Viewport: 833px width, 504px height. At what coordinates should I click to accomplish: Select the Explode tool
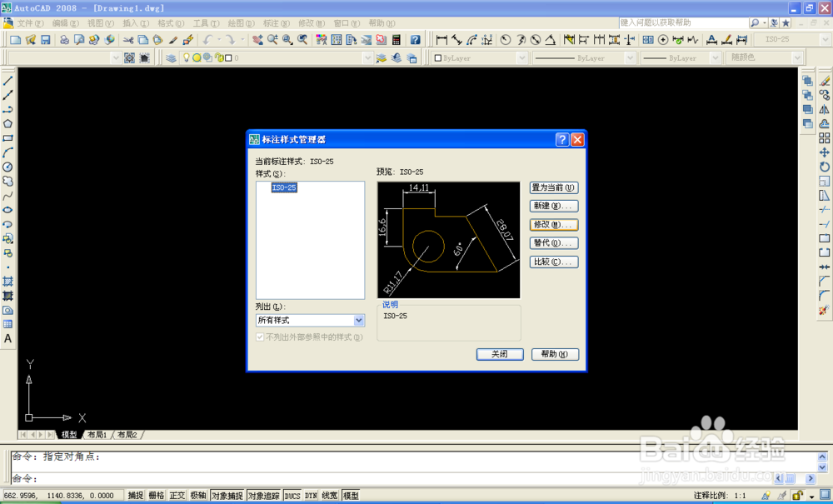(x=825, y=310)
